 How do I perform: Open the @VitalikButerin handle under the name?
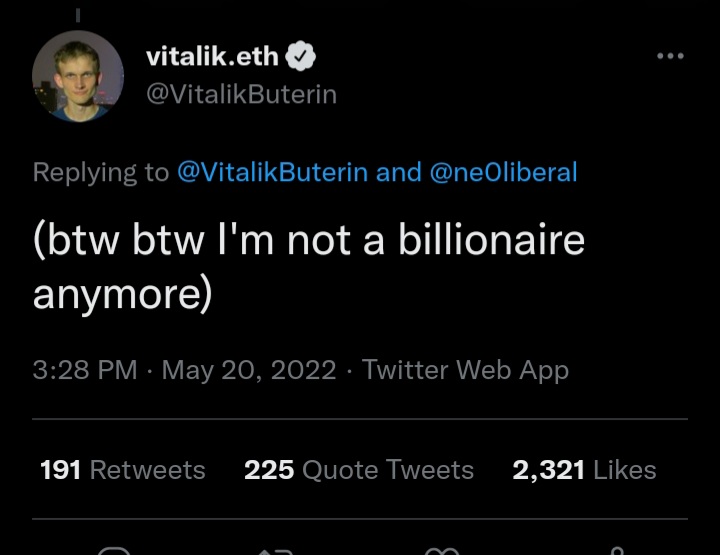241,94
